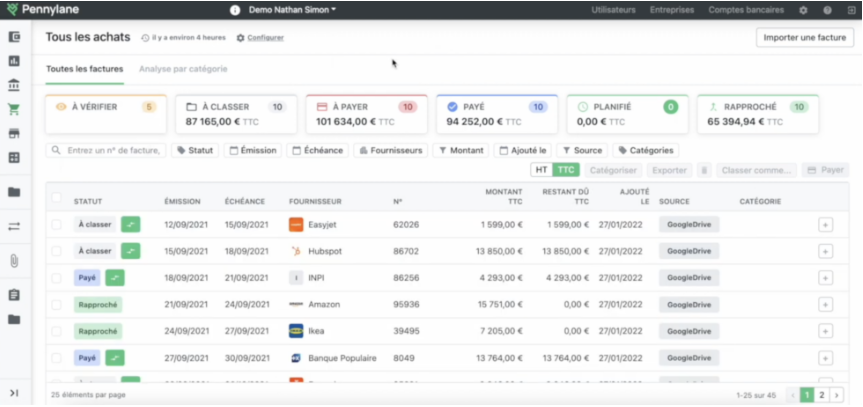Click the Importer une facture button
This screenshot has height=407, width=863.
(803, 38)
